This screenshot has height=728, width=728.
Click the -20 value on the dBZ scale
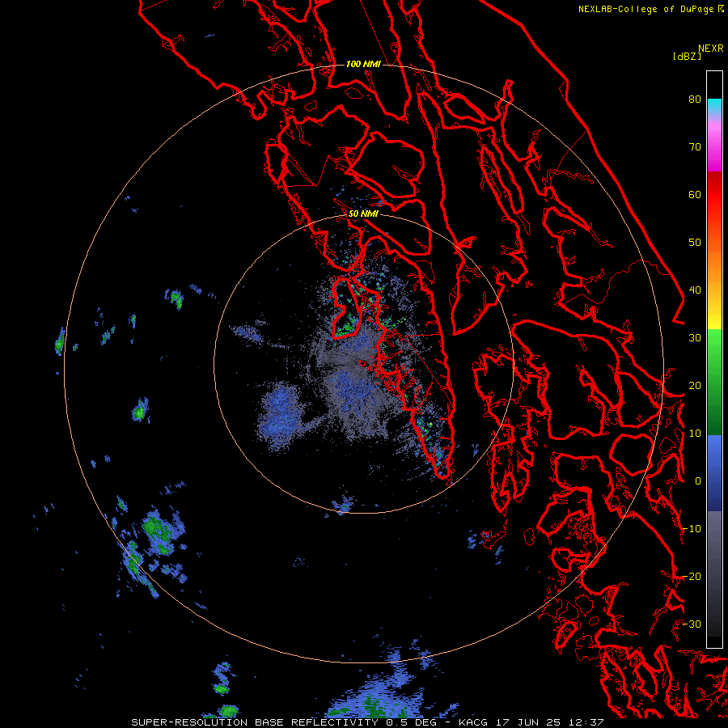coord(692,577)
